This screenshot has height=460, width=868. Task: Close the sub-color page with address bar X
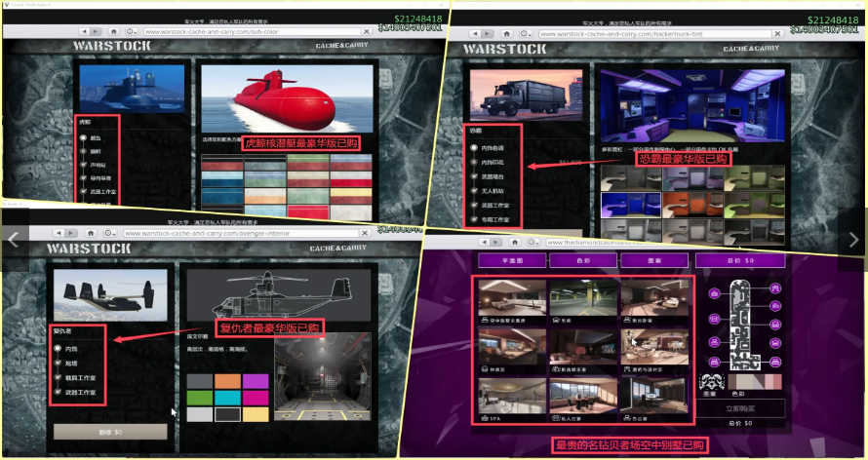coord(367,31)
